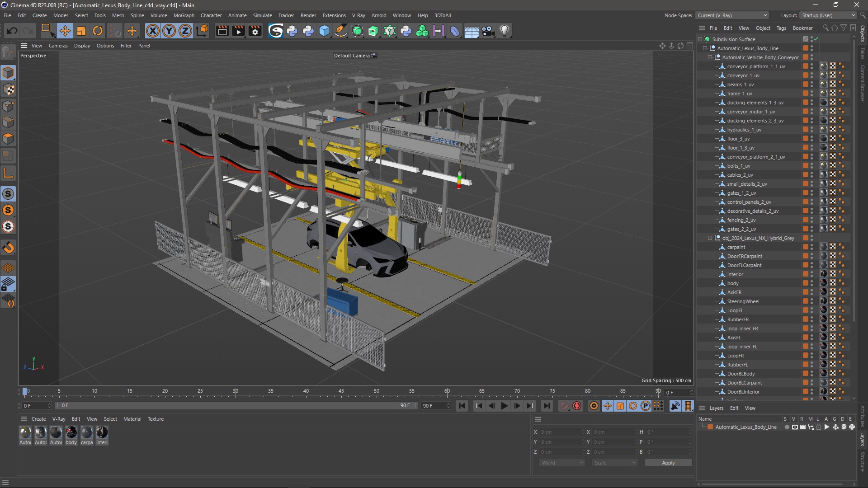Click Automatic_Lexus_Body_Line layer color swatch
The image size is (868, 488).
coord(710,427)
